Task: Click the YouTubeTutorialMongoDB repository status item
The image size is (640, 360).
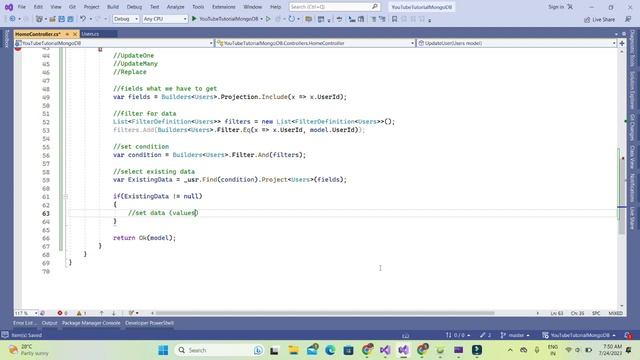Action: [579, 335]
